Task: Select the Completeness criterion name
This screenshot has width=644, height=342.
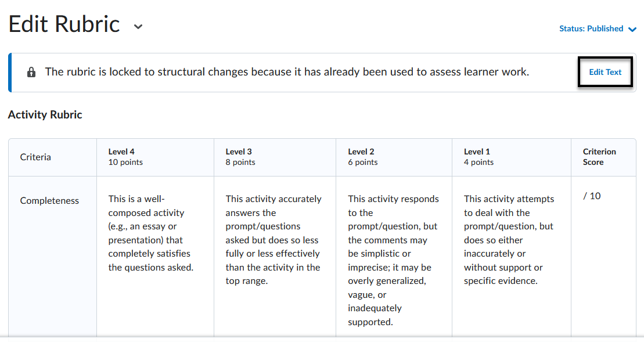Action: (x=49, y=201)
